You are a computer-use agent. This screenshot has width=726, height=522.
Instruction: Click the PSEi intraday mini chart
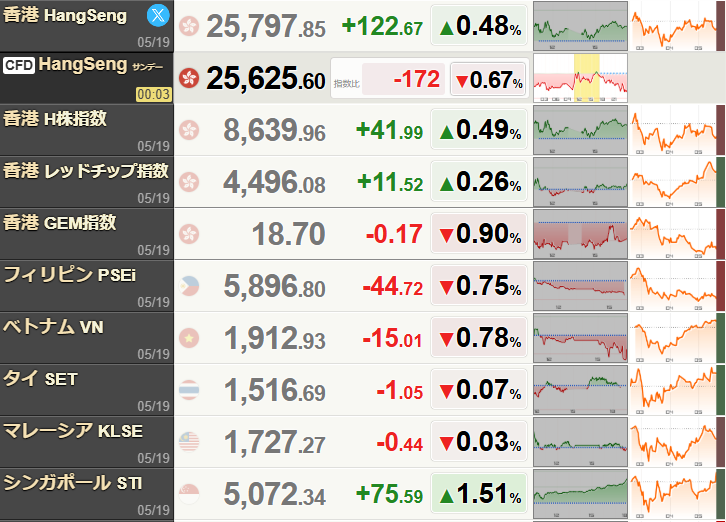click(580, 286)
